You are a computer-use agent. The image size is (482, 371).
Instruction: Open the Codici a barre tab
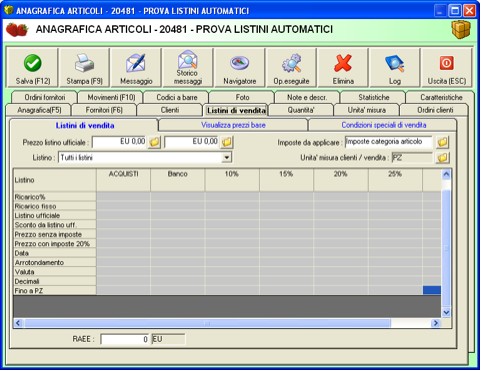pos(177,97)
